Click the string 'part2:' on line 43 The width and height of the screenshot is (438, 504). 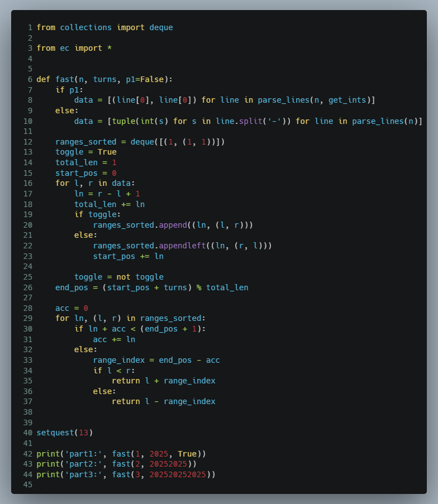(x=83, y=464)
